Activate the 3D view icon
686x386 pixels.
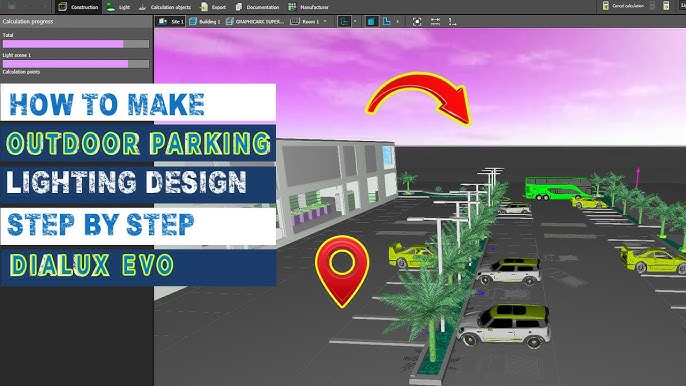[371, 21]
